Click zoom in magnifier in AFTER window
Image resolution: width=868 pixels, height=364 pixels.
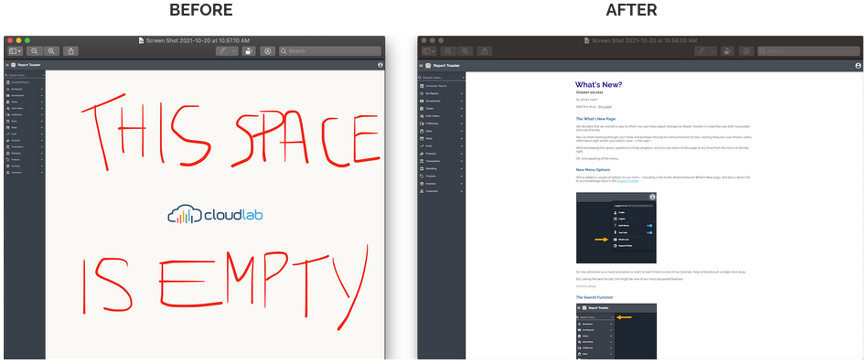point(465,51)
